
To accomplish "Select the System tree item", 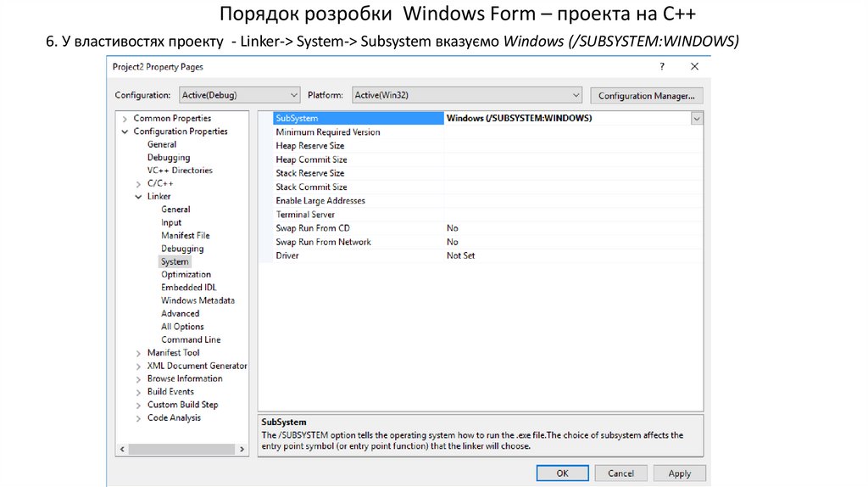I will pos(175,261).
